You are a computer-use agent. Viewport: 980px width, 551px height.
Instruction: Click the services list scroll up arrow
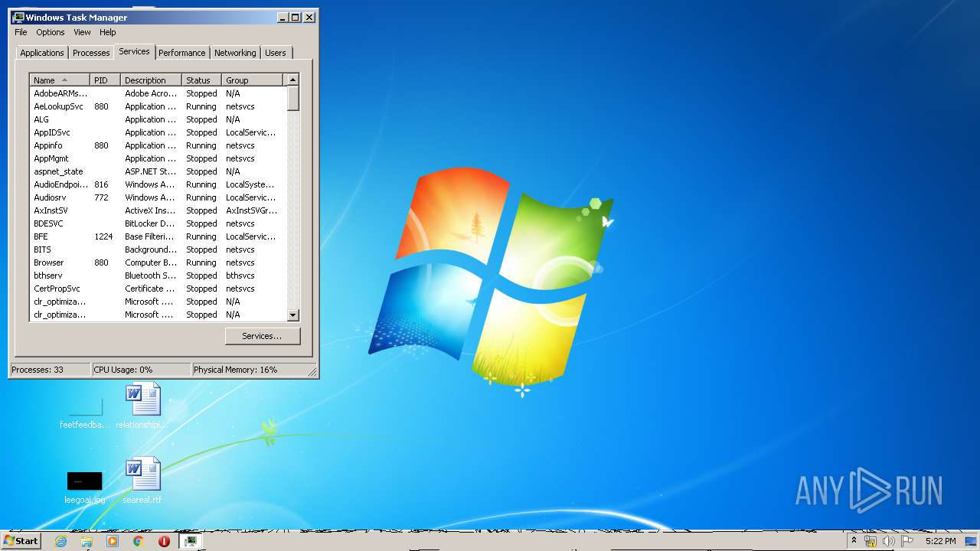pyautogui.click(x=292, y=80)
